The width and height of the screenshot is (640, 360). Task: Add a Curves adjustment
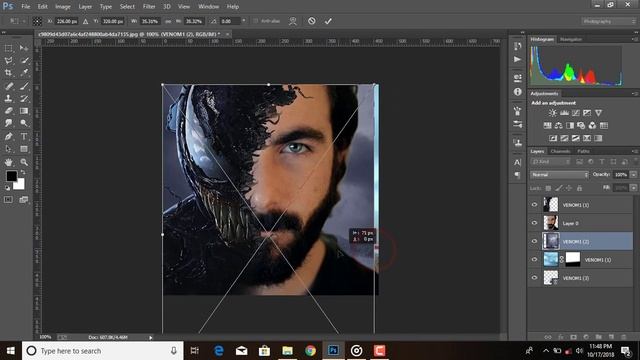pos(576,113)
